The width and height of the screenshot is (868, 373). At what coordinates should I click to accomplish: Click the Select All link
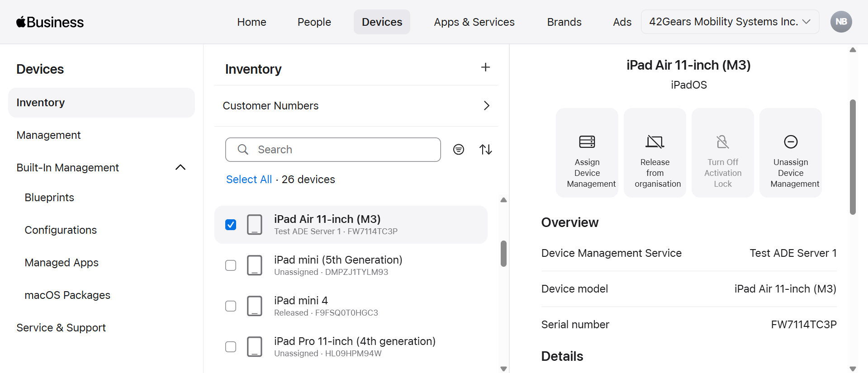tap(249, 179)
